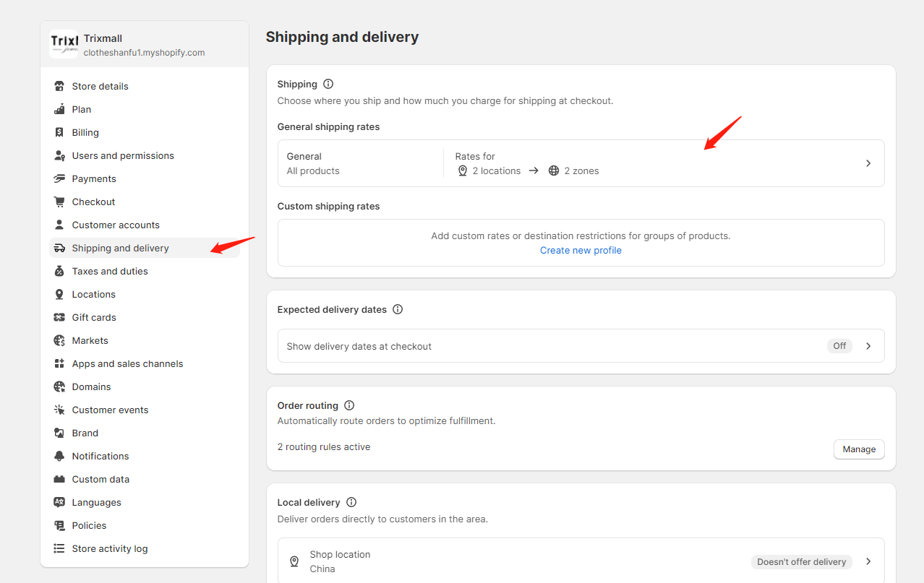The width and height of the screenshot is (924, 583).
Task: Click Create new profile link
Action: [x=581, y=251]
